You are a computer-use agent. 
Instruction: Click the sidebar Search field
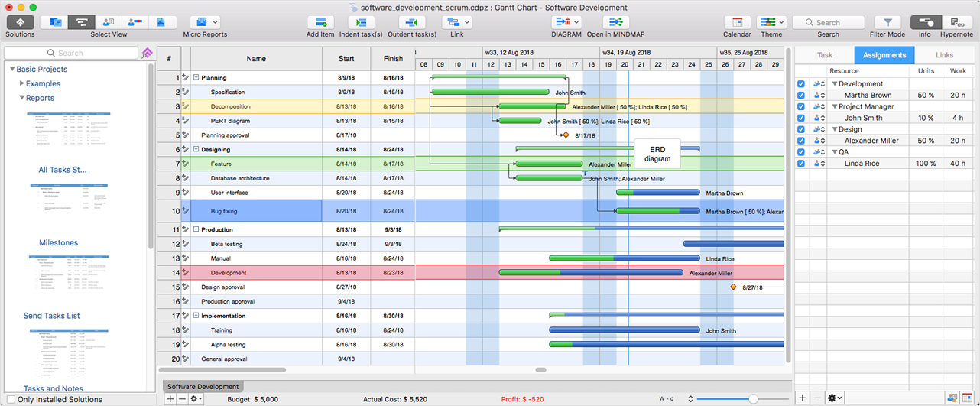(71, 53)
